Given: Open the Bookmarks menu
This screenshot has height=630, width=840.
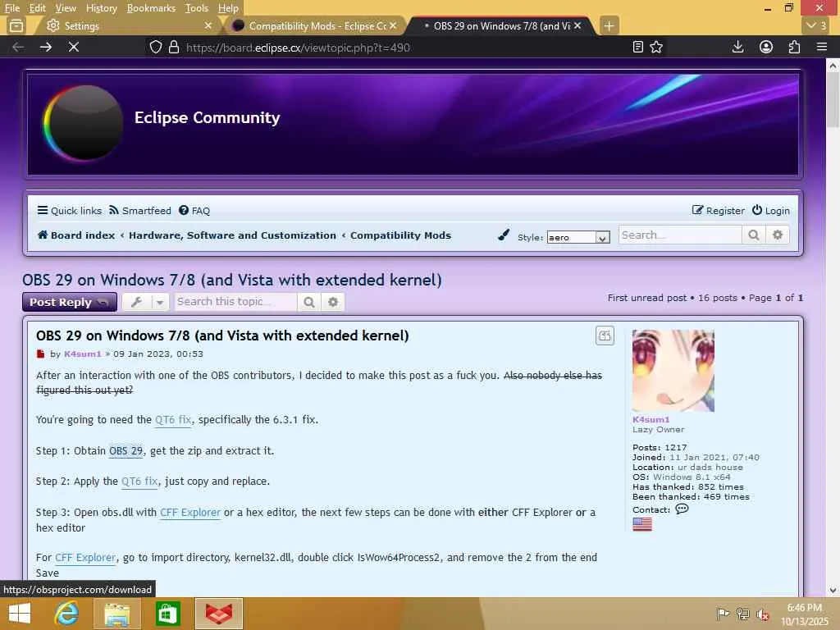Looking at the screenshot, I should [151, 8].
